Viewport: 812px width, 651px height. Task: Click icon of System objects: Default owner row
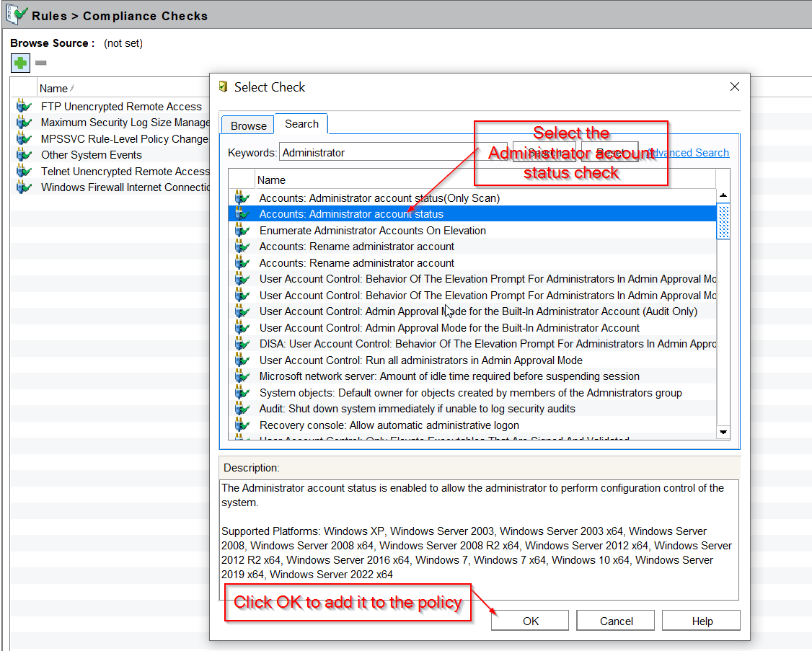pos(242,393)
